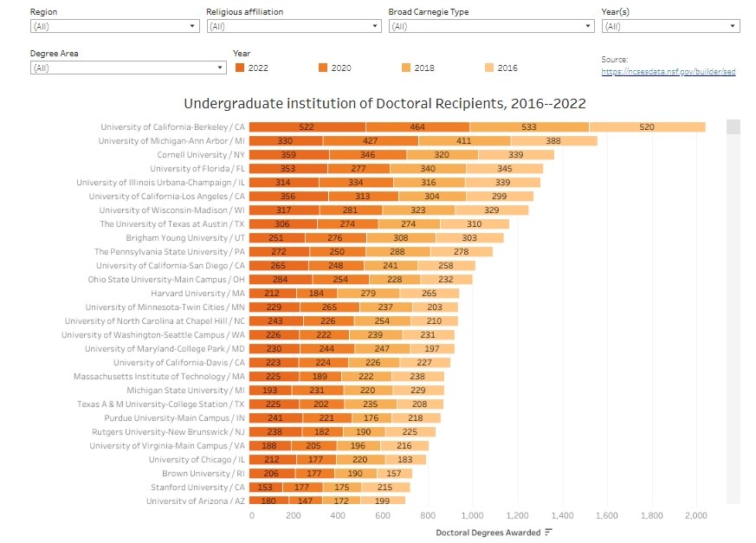Image resolution: width=756 pixels, height=543 pixels.
Task: Click the University of Arizona / AZ label
Action: pyautogui.click(x=196, y=501)
